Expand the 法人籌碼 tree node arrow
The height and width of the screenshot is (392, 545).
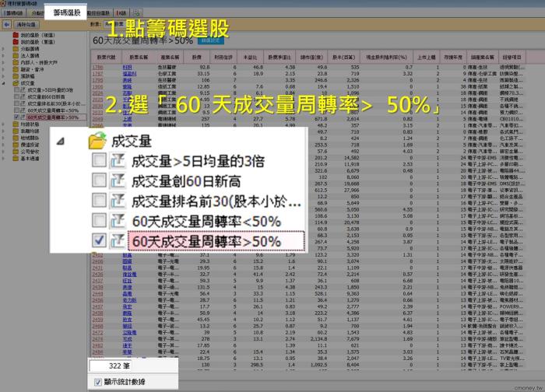(3, 55)
